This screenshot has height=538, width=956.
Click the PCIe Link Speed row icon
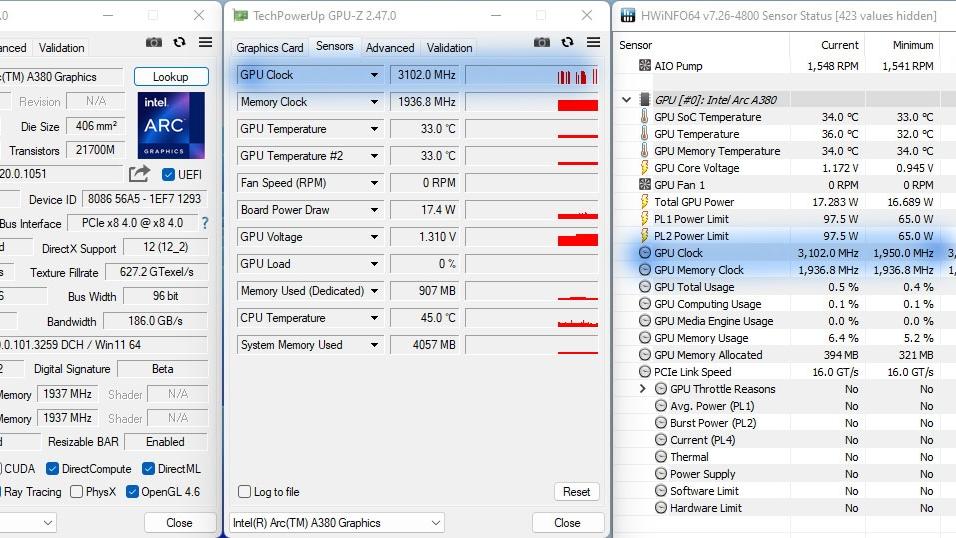click(644, 371)
